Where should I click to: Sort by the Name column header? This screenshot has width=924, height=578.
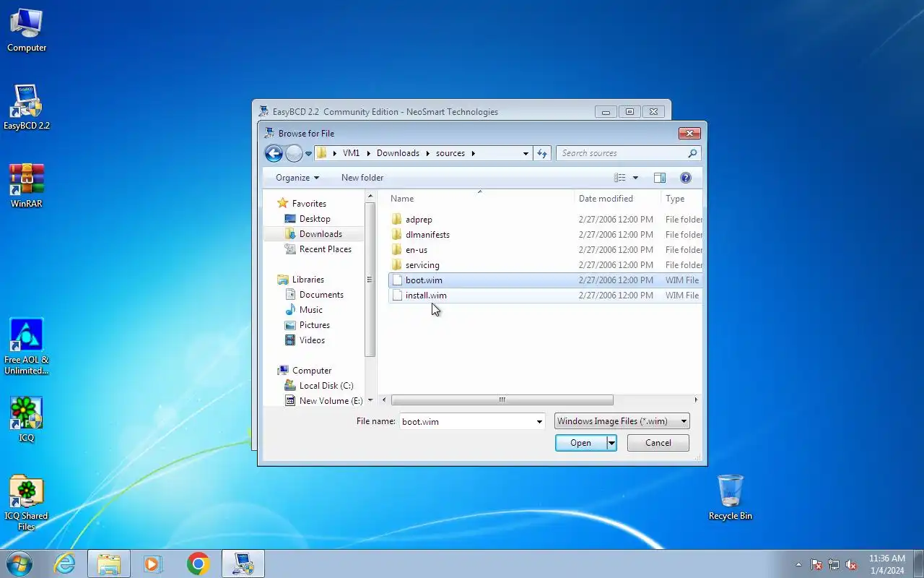pyautogui.click(x=480, y=199)
